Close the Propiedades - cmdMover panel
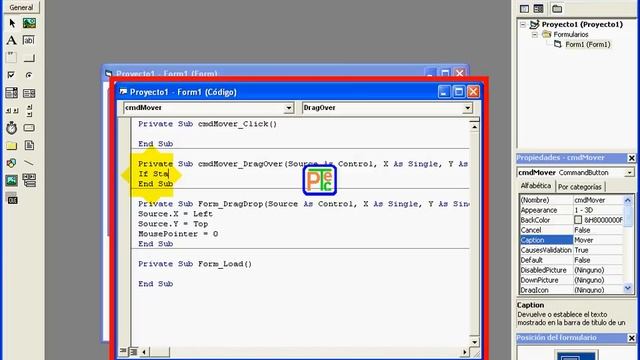 pos(631,158)
